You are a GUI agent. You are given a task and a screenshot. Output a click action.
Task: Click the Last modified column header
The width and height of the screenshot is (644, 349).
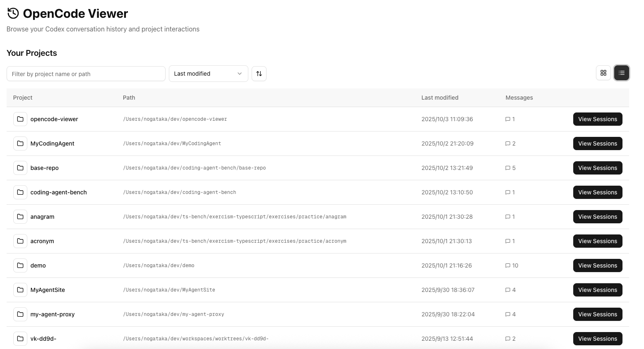[x=440, y=98]
